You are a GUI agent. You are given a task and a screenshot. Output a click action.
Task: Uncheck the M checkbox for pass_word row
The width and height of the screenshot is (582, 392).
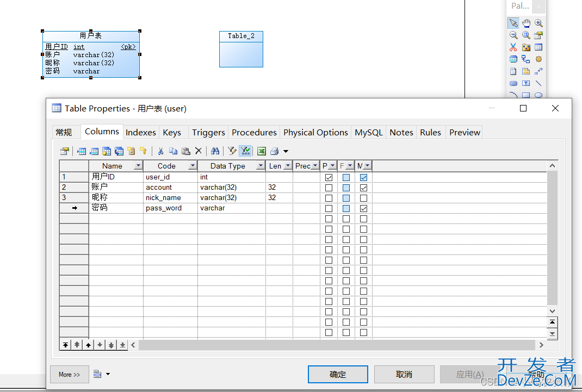(363, 208)
